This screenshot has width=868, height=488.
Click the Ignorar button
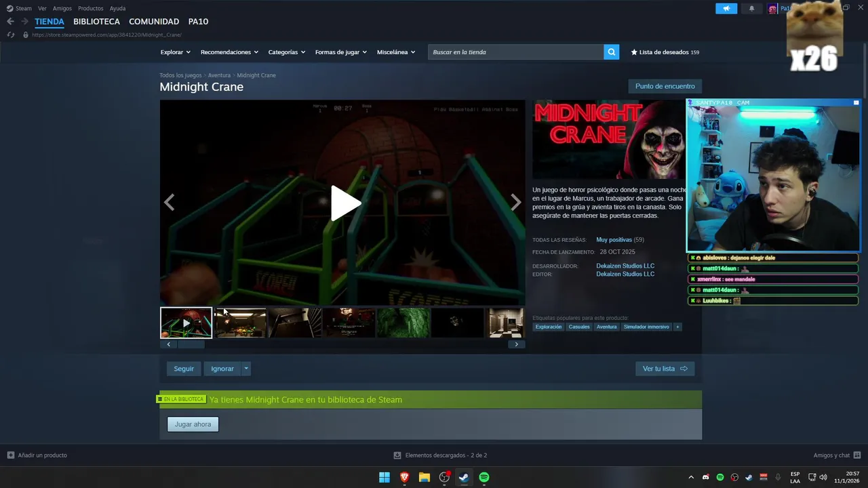(x=222, y=369)
